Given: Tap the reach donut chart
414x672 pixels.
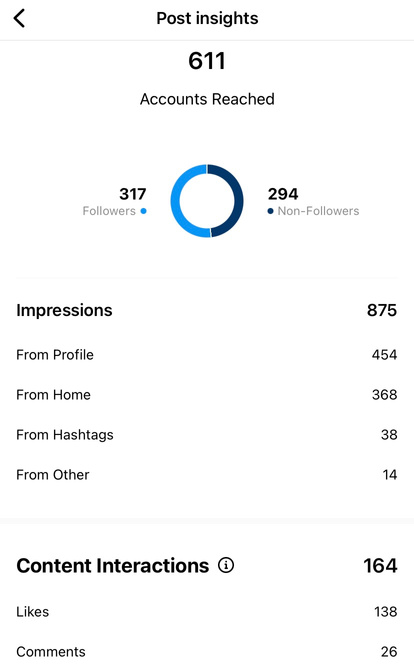Looking at the screenshot, I should point(207,201).
